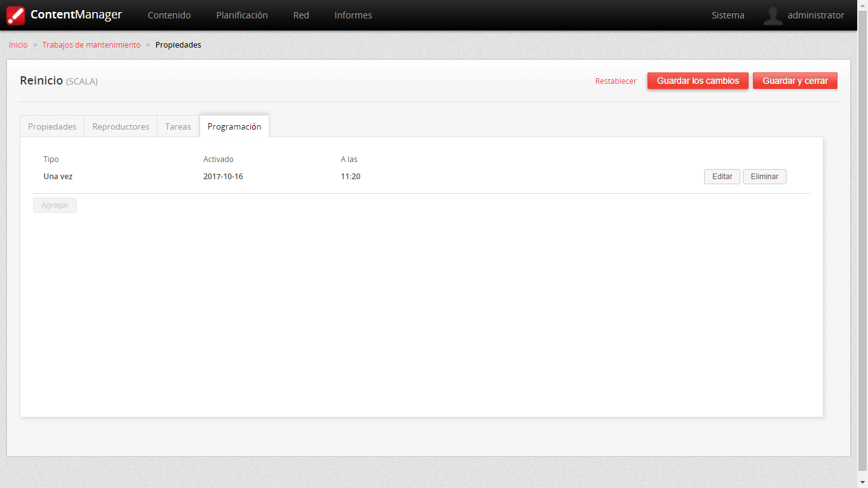Open the Sistema menu
This screenshot has width=868, height=488.
pos(728,15)
